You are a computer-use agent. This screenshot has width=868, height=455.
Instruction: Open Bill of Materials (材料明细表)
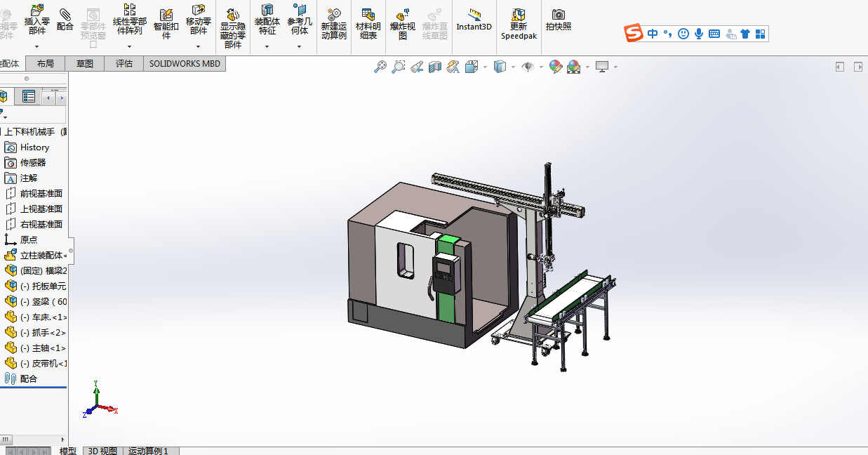pos(368,23)
